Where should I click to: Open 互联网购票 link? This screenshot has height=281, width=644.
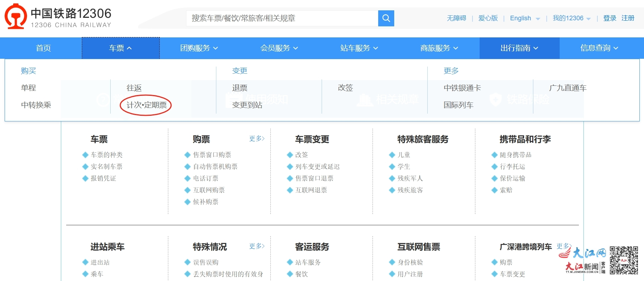209,190
